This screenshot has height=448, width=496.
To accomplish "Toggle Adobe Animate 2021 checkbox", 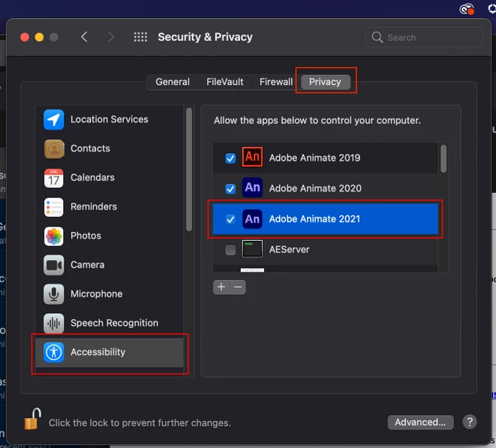I will pyautogui.click(x=230, y=219).
